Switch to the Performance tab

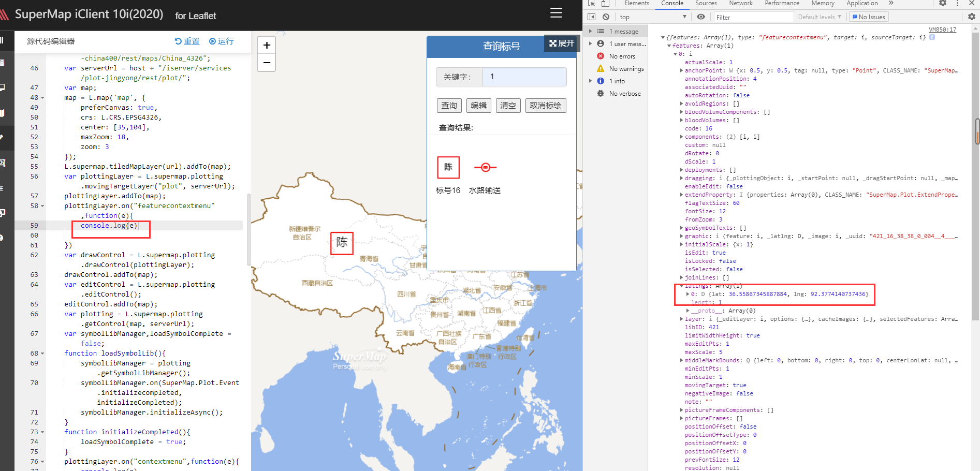pos(782,3)
